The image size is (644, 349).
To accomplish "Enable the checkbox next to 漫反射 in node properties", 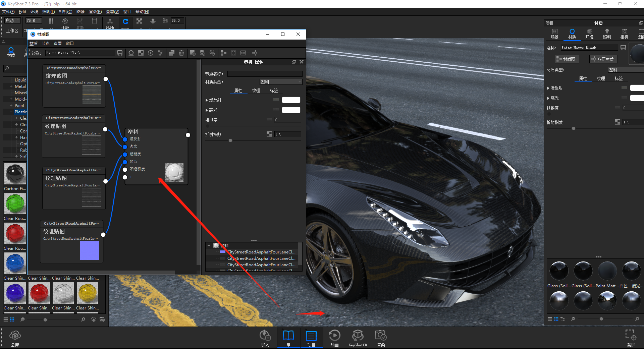I will (x=276, y=100).
